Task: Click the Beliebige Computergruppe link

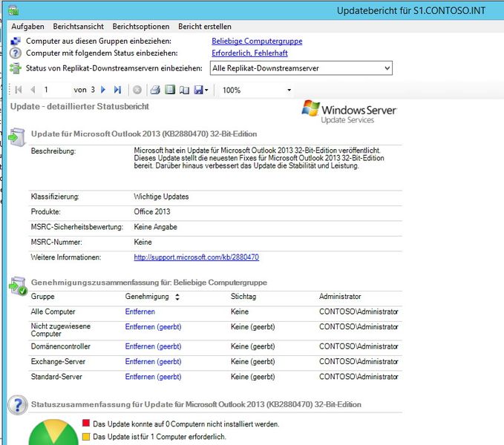Action: pos(257,42)
